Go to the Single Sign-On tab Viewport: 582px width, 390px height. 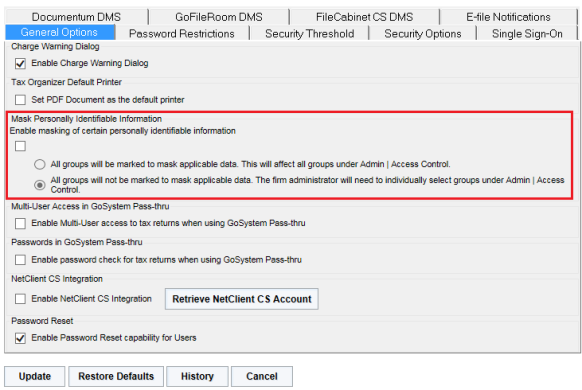[x=527, y=33]
